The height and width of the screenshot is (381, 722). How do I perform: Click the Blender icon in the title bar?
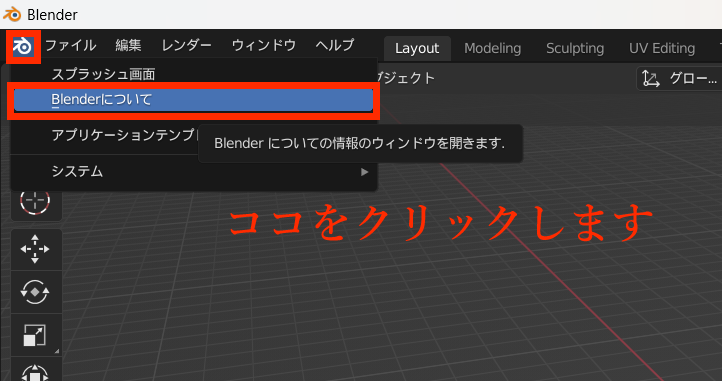pyautogui.click(x=12, y=14)
